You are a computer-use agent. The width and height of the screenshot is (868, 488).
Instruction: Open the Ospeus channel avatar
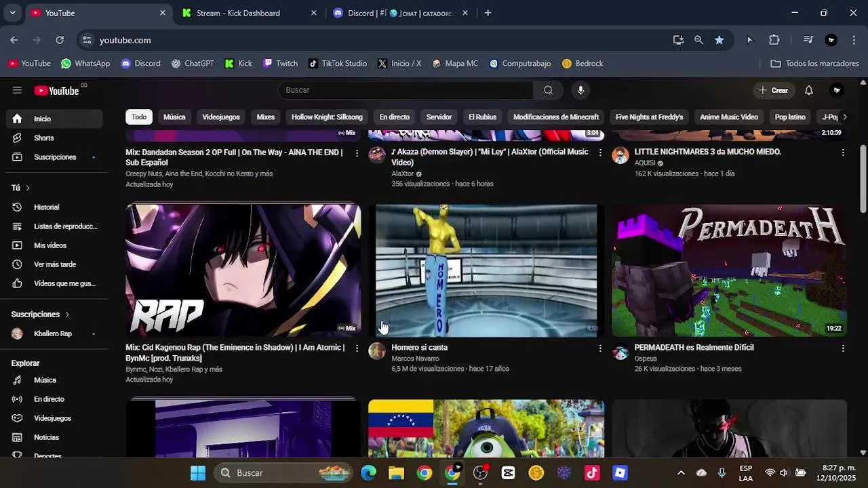click(620, 351)
